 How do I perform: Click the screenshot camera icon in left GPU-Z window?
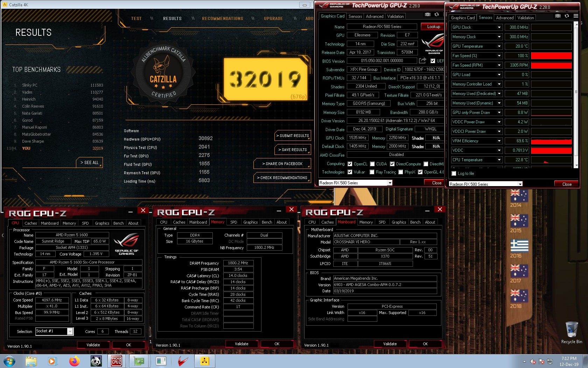[427, 15]
